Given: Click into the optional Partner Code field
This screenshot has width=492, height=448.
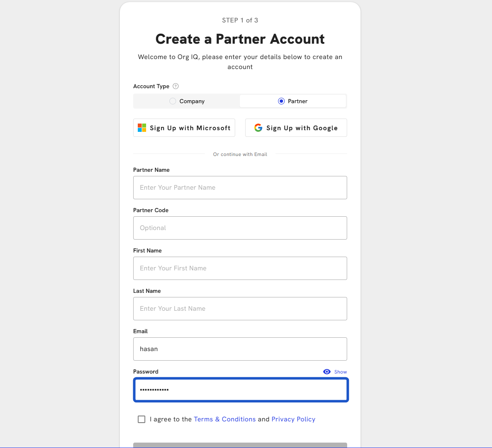Looking at the screenshot, I should 240,228.
